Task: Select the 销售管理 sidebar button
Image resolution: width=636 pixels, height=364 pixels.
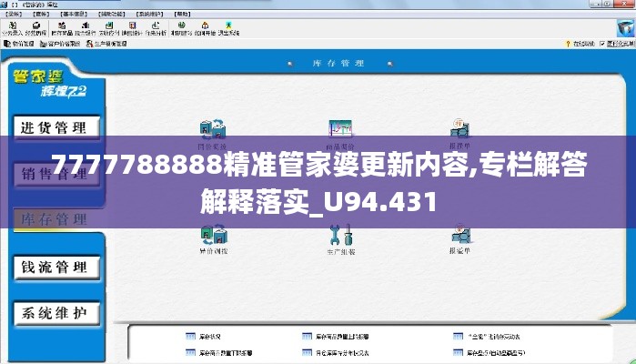Action: click(x=55, y=174)
